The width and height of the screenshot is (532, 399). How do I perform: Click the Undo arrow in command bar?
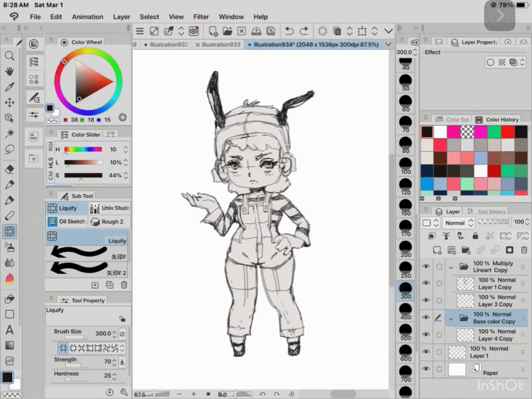coord(289,31)
